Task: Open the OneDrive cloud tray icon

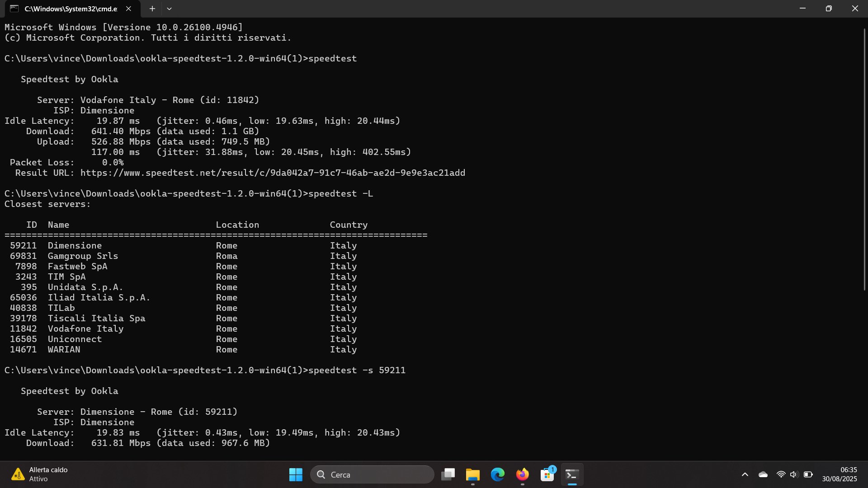Action: click(763, 474)
